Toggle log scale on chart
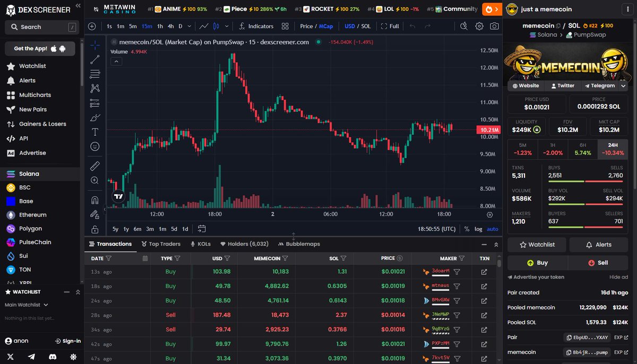 tap(478, 229)
